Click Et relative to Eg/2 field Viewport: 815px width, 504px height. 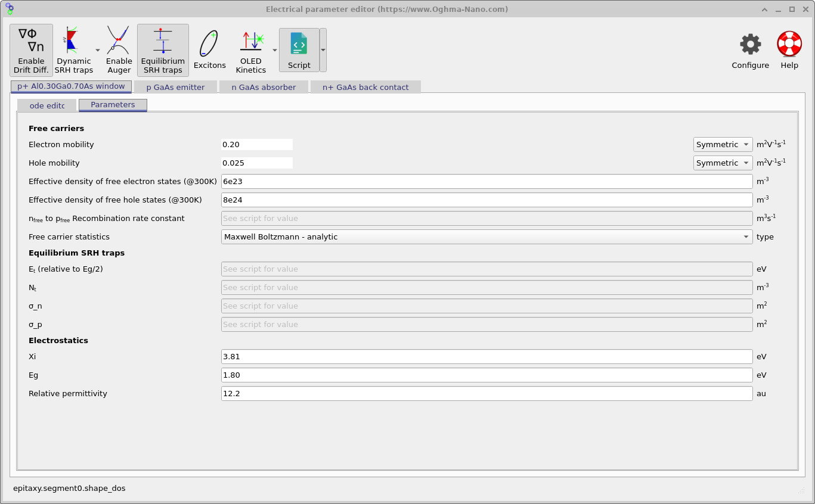486,269
